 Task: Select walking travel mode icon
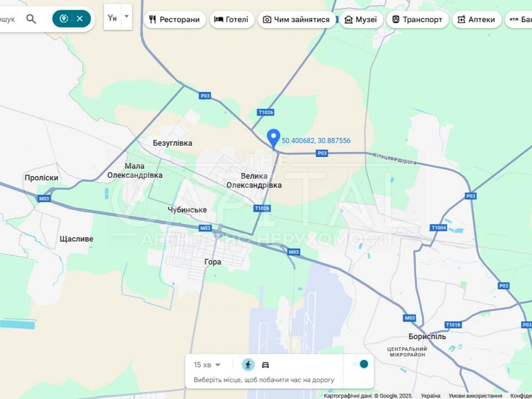[248, 365]
